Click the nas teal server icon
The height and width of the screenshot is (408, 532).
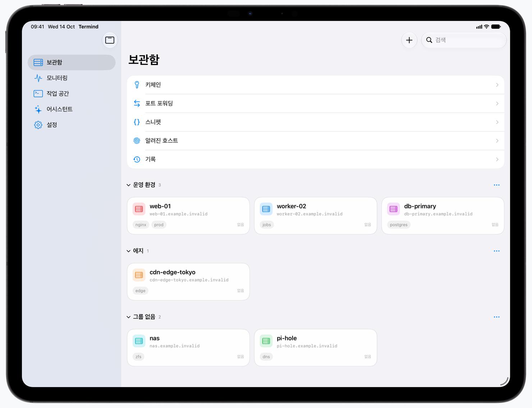point(139,341)
